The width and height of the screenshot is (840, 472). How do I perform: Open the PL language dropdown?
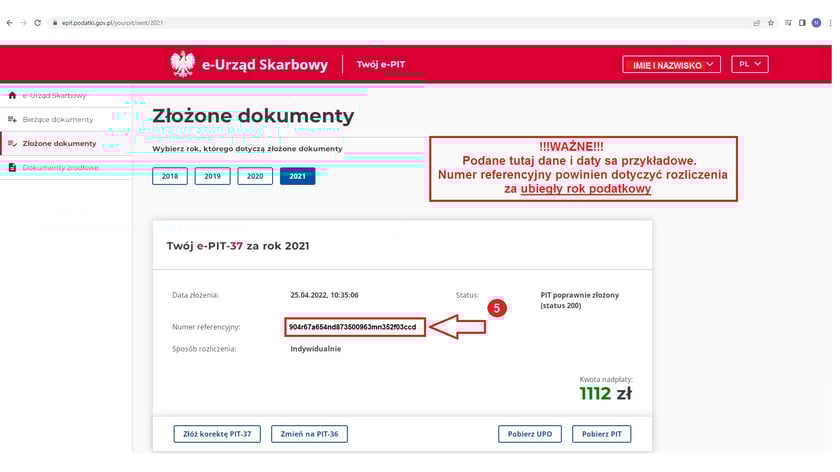[x=749, y=64]
